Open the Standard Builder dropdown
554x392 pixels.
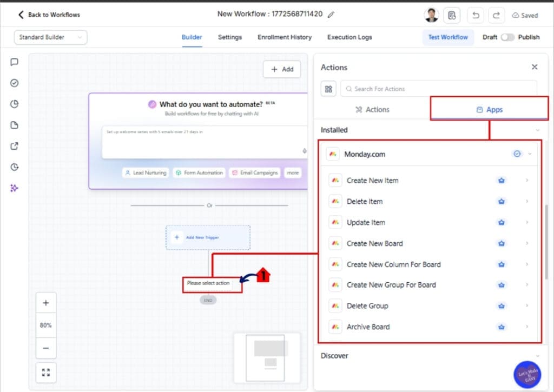coord(50,37)
